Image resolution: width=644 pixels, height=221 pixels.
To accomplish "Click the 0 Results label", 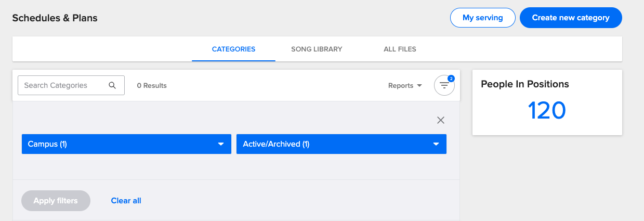I will [152, 86].
